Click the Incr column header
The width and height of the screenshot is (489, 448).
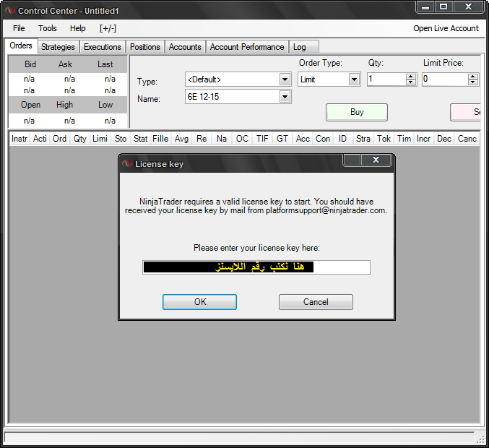pyautogui.click(x=424, y=139)
